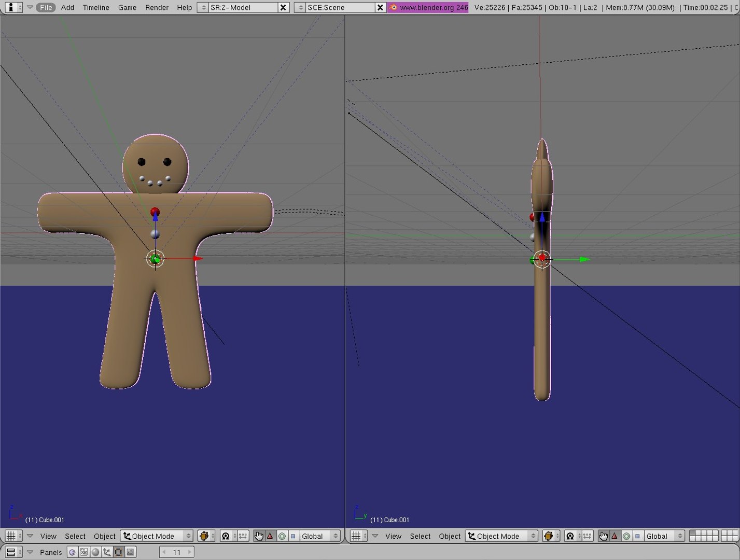Click the Time:00:02.25 readout in the header
This screenshot has height=560, width=740.
tap(705, 7)
